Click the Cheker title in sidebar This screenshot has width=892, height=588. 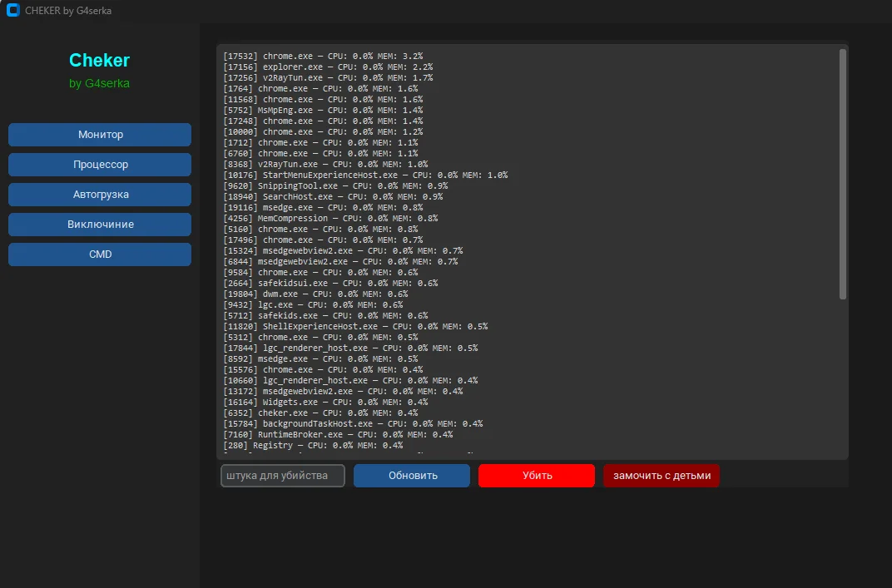pyautogui.click(x=99, y=60)
